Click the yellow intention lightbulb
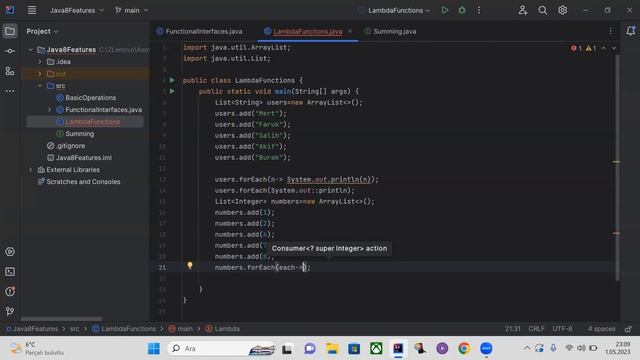The width and height of the screenshot is (640, 360). click(190, 265)
